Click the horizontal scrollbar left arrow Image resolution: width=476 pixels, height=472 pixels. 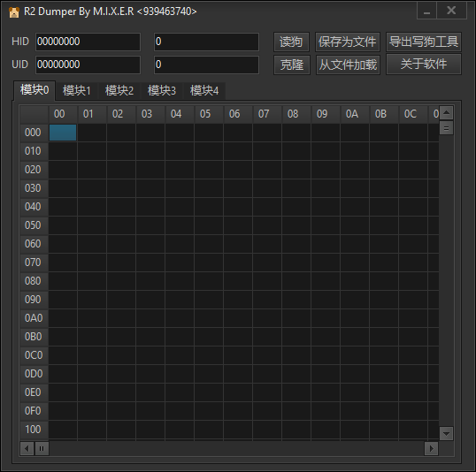(x=27, y=448)
